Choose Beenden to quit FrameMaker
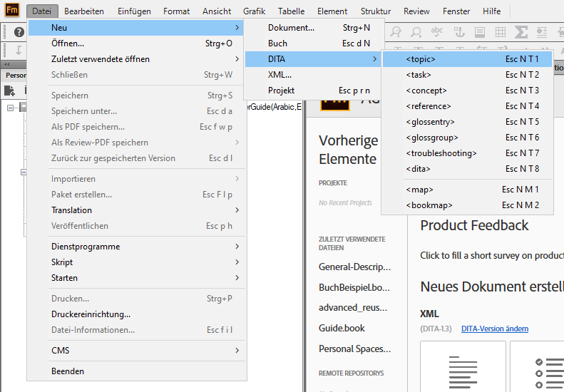The width and height of the screenshot is (564, 392). coord(68,371)
